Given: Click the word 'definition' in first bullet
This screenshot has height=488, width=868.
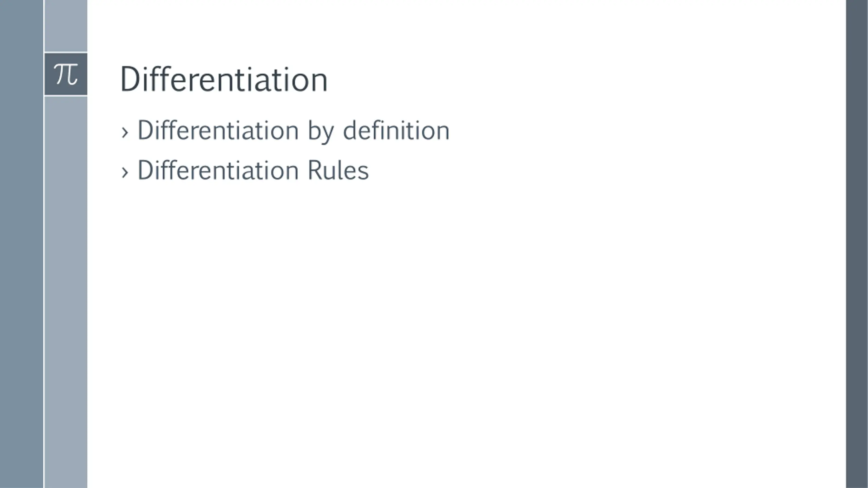Looking at the screenshot, I should pos(396,130).
